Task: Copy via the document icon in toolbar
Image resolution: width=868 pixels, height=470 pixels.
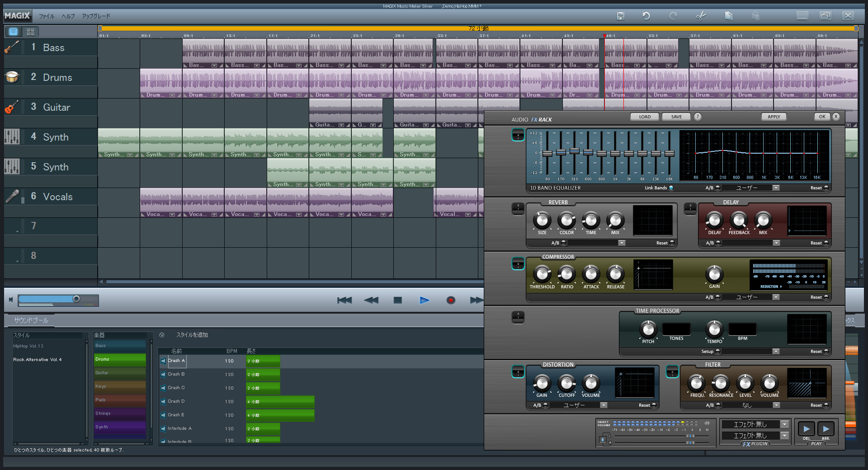Action: tap(728, 16)
